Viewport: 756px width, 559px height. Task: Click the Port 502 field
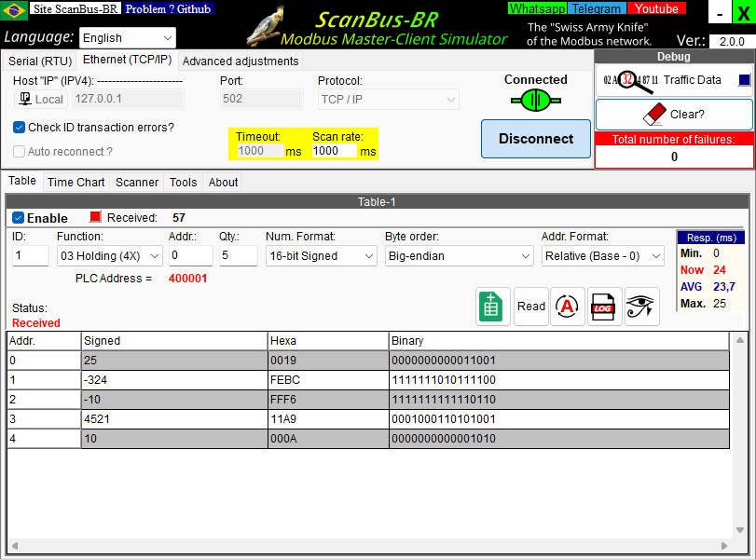[261, 99]
